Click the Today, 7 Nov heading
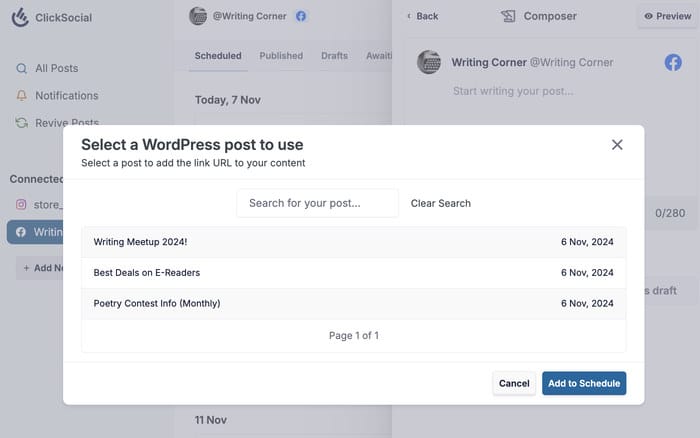 (x=228, y=100)
